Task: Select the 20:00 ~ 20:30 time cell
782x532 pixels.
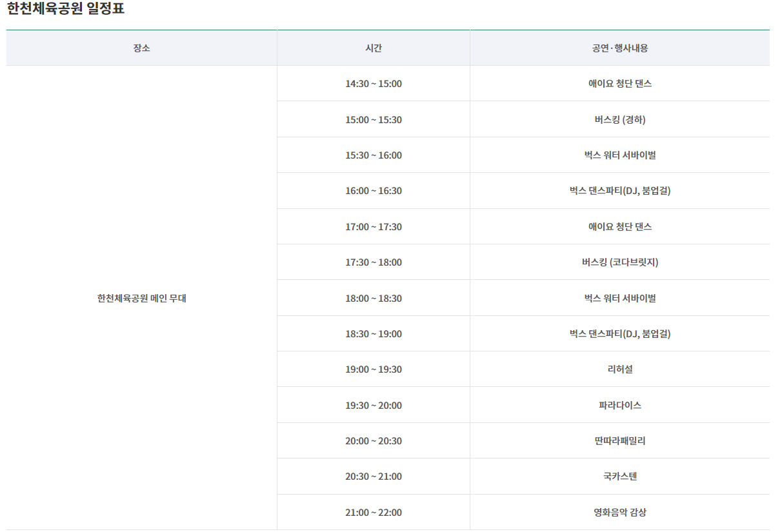Action: [374, 440]
